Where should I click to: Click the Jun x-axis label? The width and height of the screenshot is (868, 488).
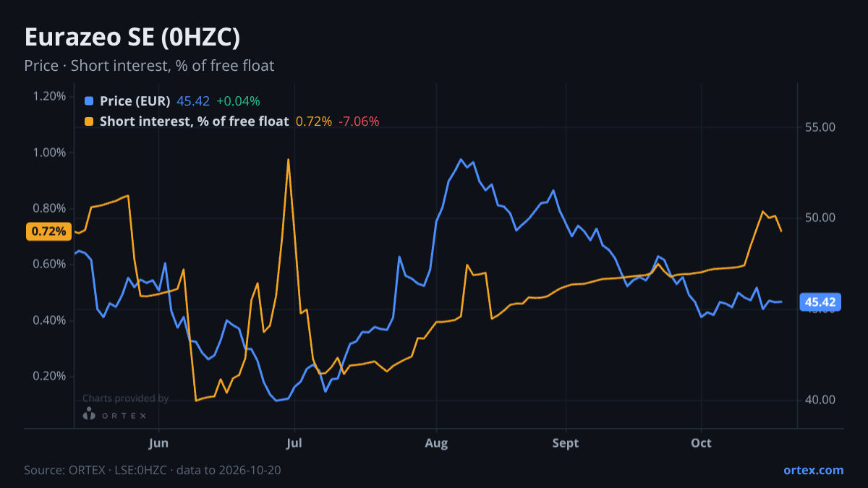158,443
